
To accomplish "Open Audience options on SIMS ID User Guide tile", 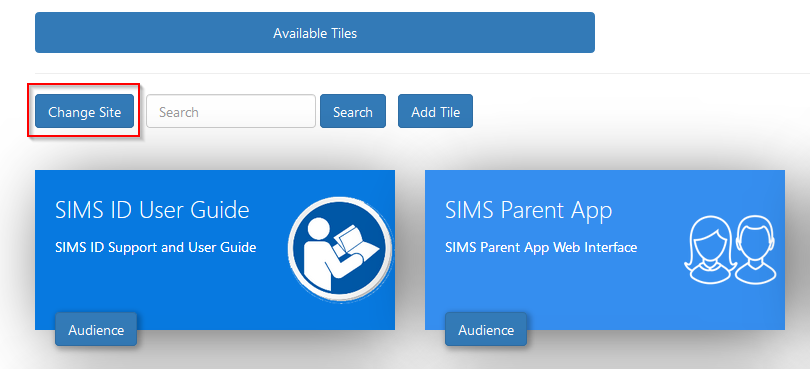I will (96, 329).
